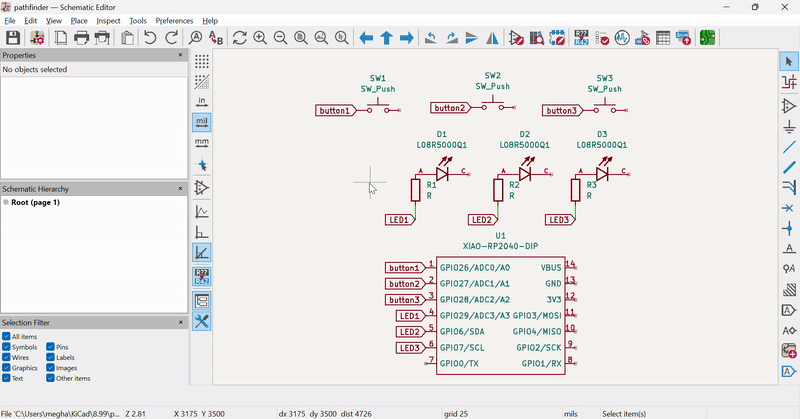The image size is (800, 419).
Task: Select Root (page 1) in hierarchy
Action: [x=35, y=203]
